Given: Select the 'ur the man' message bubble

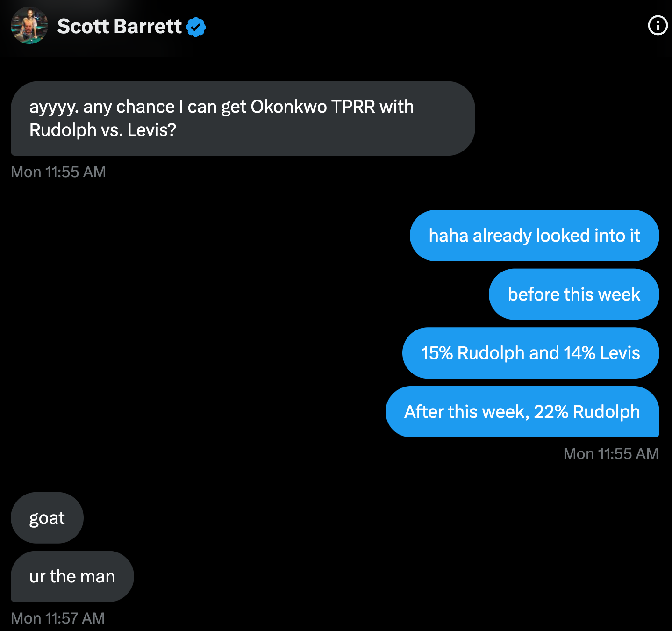Looking at the screenshot, I should (72, 576).
